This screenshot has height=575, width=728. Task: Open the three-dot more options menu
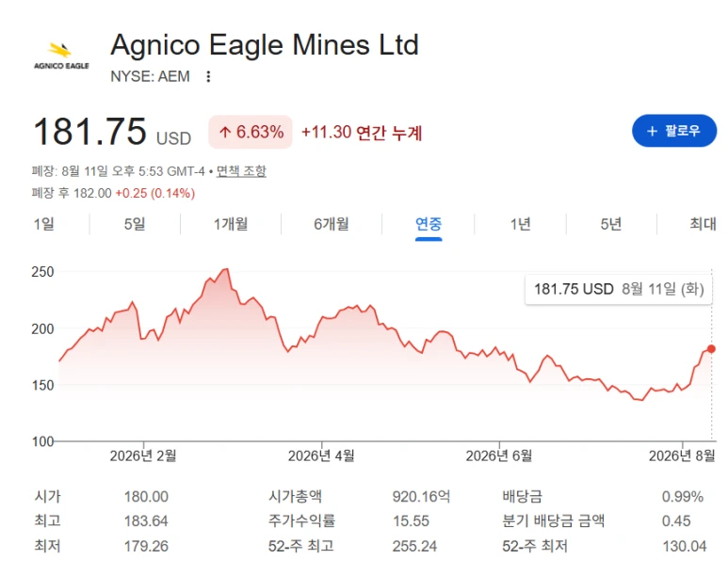[x=208, y=76]
